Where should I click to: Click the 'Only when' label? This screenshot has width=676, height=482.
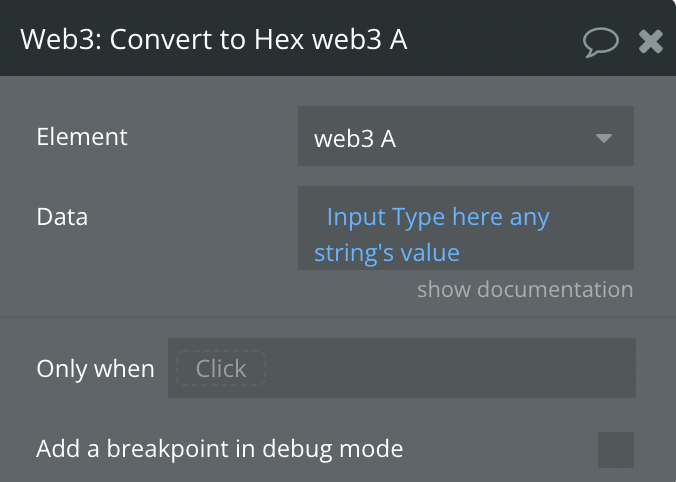(x=95, y=368)
